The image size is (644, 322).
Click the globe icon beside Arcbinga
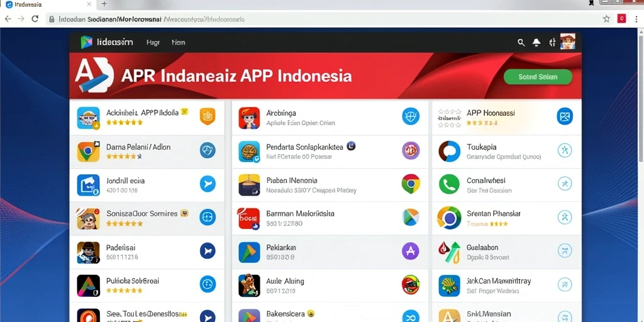(x=411, y=116)
